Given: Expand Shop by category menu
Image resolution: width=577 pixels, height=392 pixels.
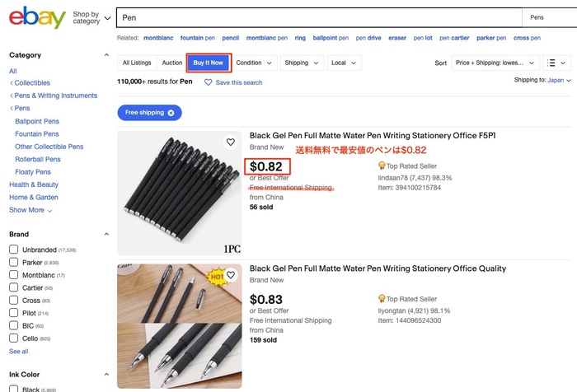Looking at the screenshot, I should pos(91,17).
